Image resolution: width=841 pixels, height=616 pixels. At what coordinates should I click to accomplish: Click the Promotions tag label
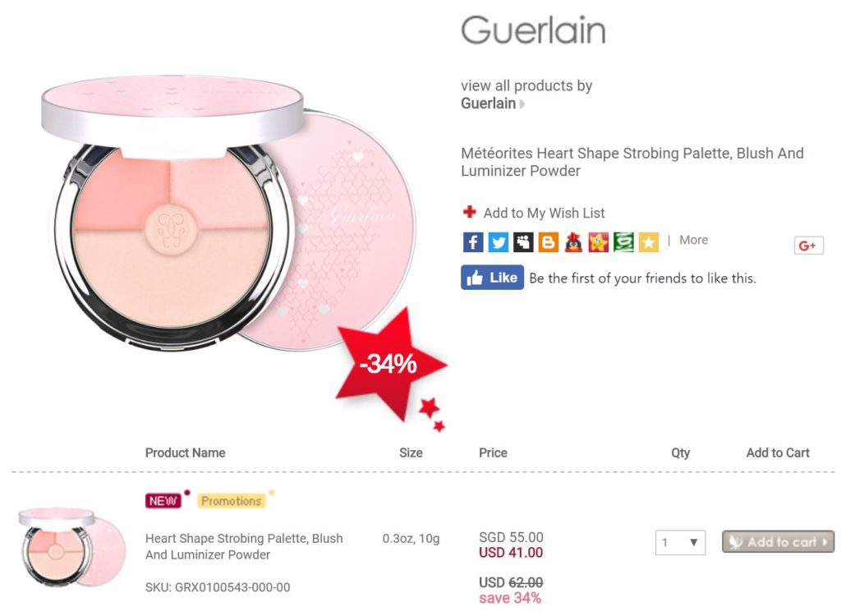point(232,500)
